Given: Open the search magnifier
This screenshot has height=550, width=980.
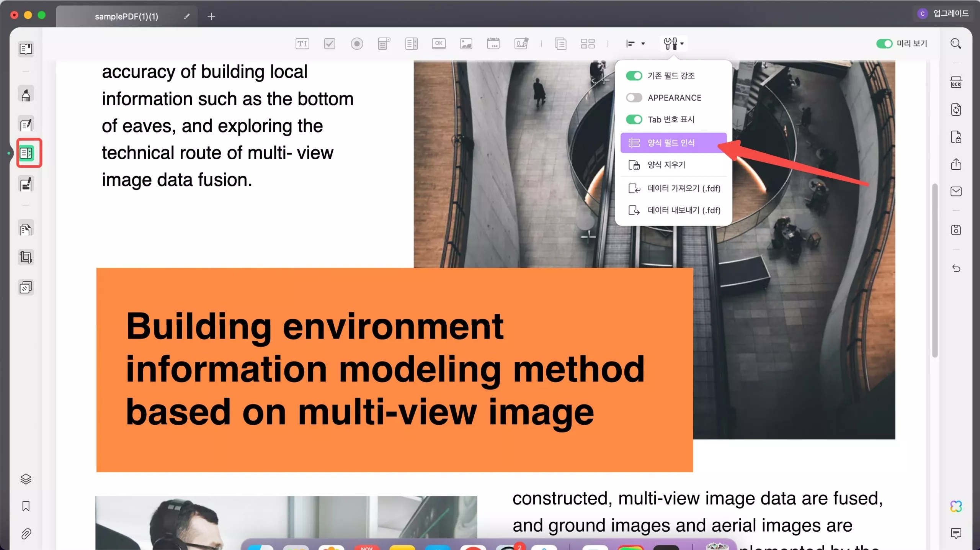Looking at the screenshot, I should [x=956, y=44].
